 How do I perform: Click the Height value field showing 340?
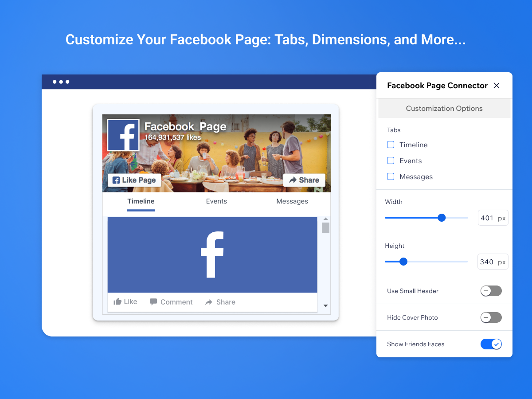(x=493, y=262)
